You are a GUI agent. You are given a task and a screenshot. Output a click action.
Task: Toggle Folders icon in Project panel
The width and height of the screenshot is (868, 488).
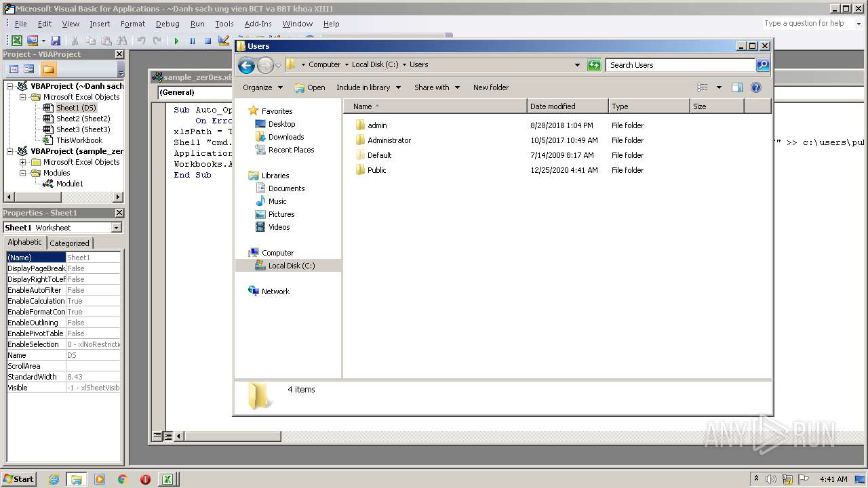(48, 69)
